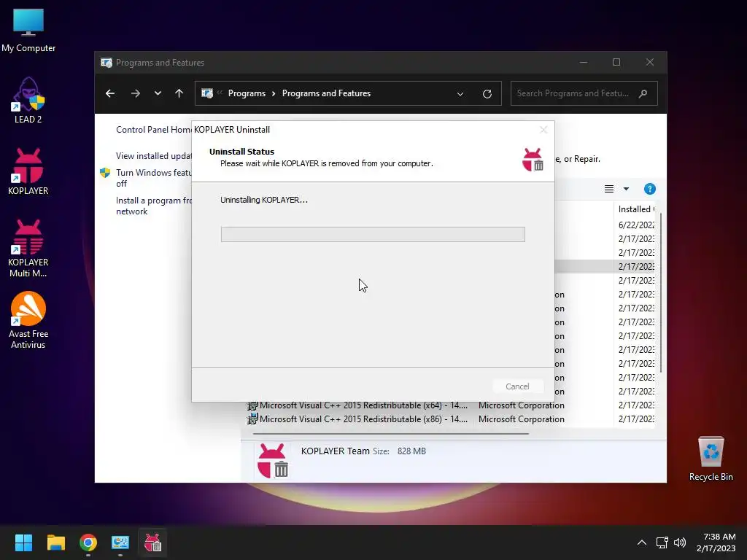Select the view options list icon
Screen dimensions: 747x560
click(609, 189)
